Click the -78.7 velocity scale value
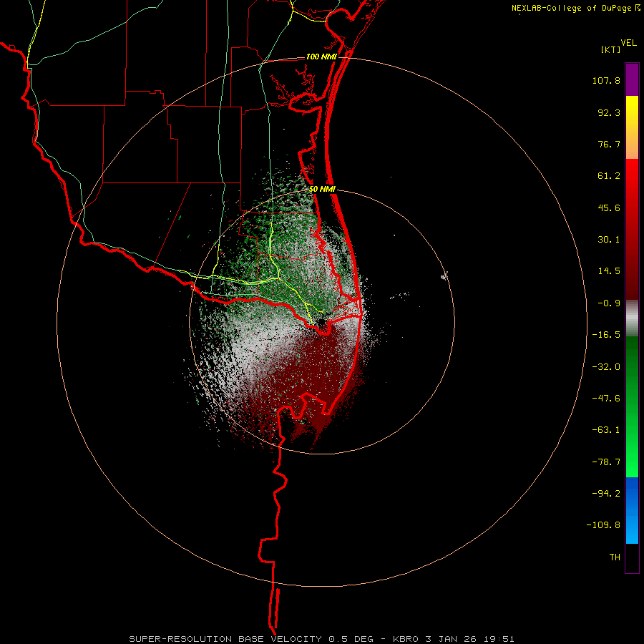Viewport: 644px width, 644px height. click(606, 462)
